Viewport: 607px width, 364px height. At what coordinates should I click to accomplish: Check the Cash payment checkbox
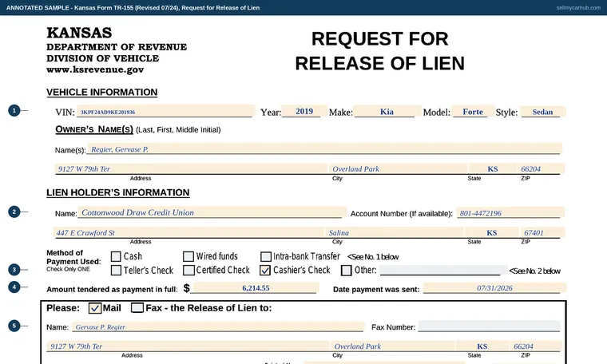[116, 256]
